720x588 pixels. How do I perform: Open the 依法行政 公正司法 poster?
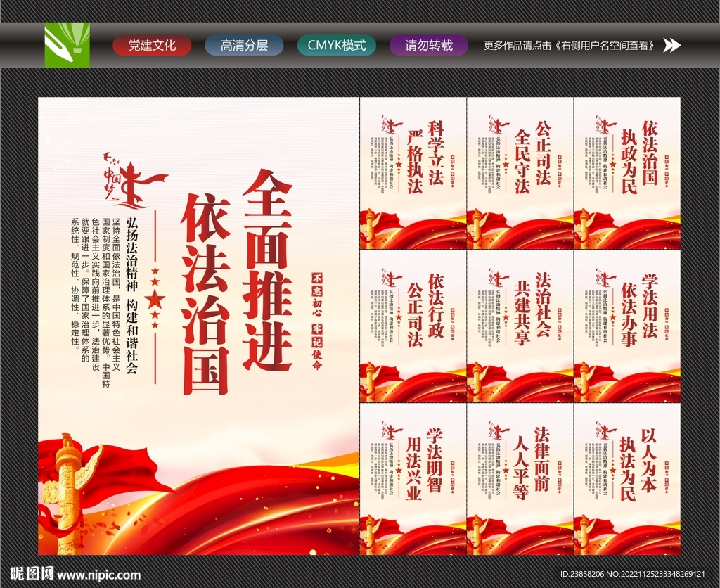pos(413,326)
